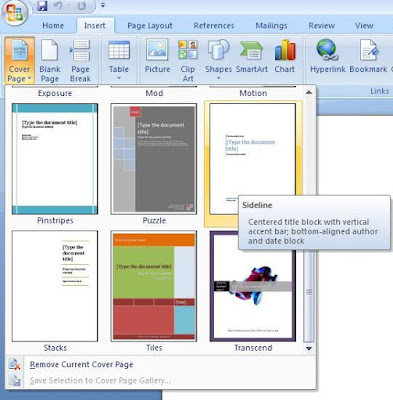Click the Redo icon in Quick Access

[82, 6]
